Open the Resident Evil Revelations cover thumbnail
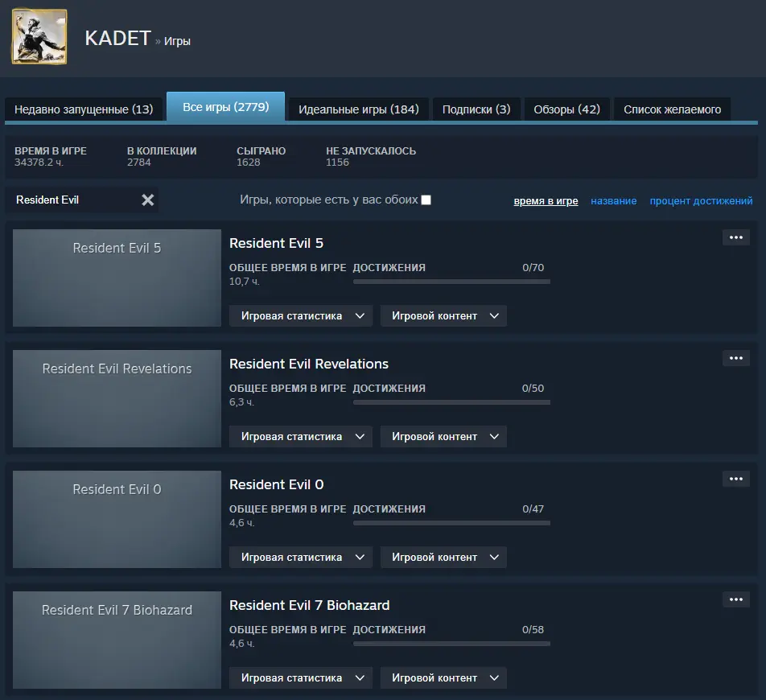The height and width of the screenshot is (700, 766). click(117, 398)
